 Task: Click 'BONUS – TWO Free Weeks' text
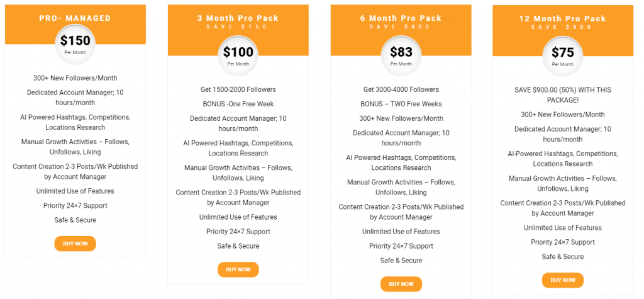pyautogui.click(x=401, y=104)
